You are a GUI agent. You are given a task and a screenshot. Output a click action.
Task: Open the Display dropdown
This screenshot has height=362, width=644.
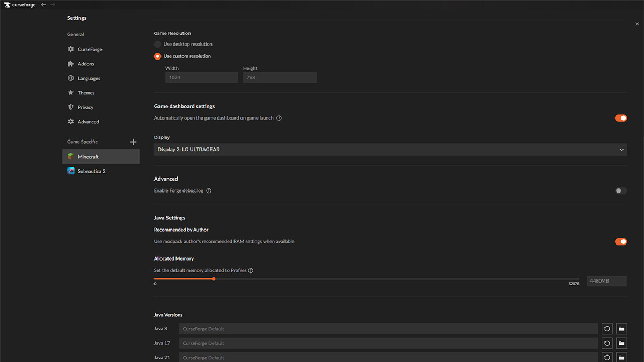[390, 150]
